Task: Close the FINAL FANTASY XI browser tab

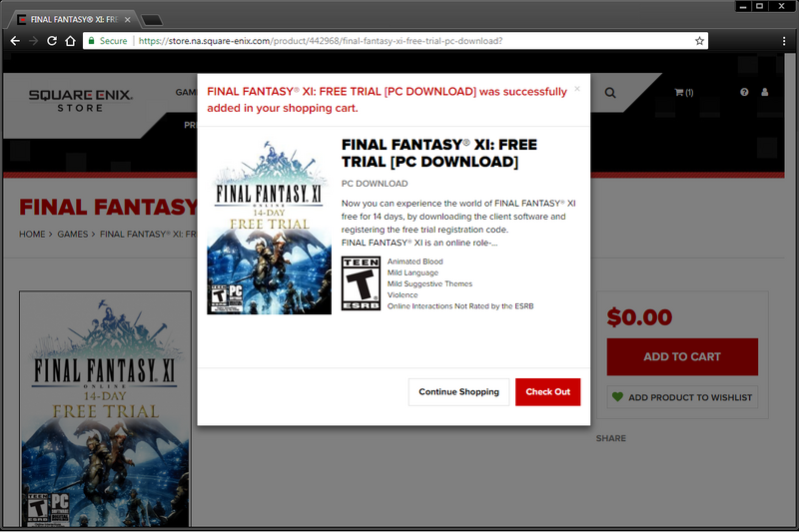Action: (128, 19)
